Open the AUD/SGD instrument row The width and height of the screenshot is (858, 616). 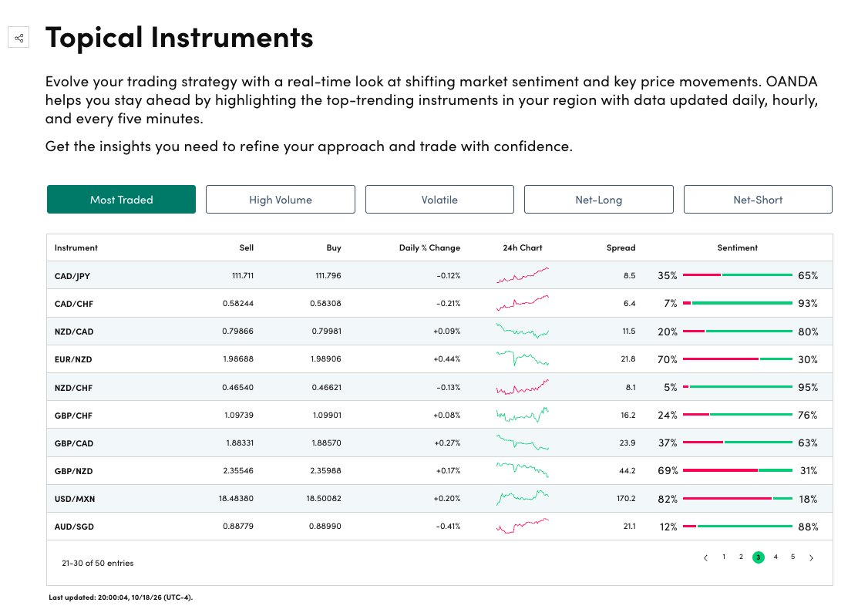pos(439,527)
